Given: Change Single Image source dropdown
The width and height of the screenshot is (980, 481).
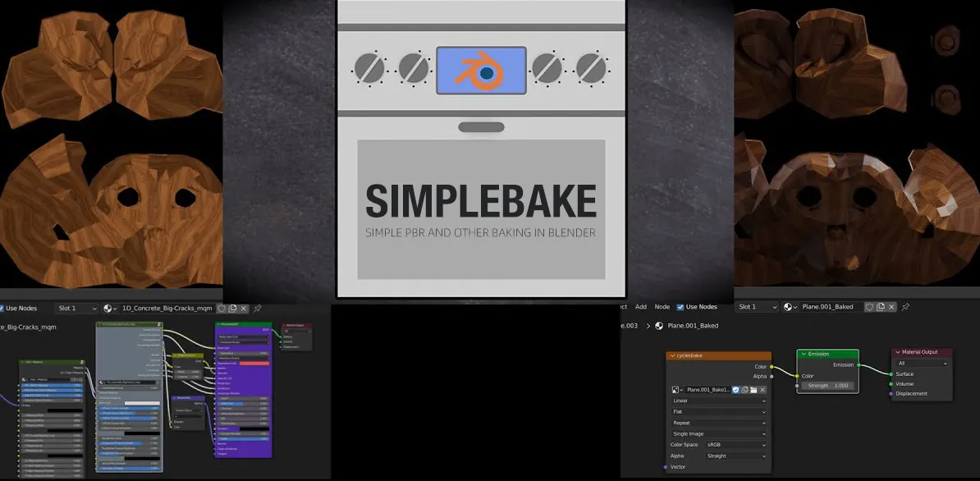Looking at the screenshot, I should tap(719, 433).
